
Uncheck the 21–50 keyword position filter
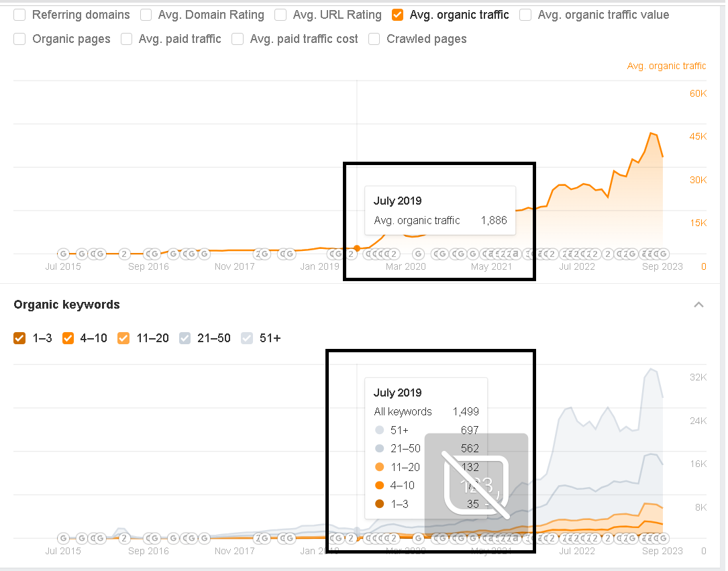point(186,338)
